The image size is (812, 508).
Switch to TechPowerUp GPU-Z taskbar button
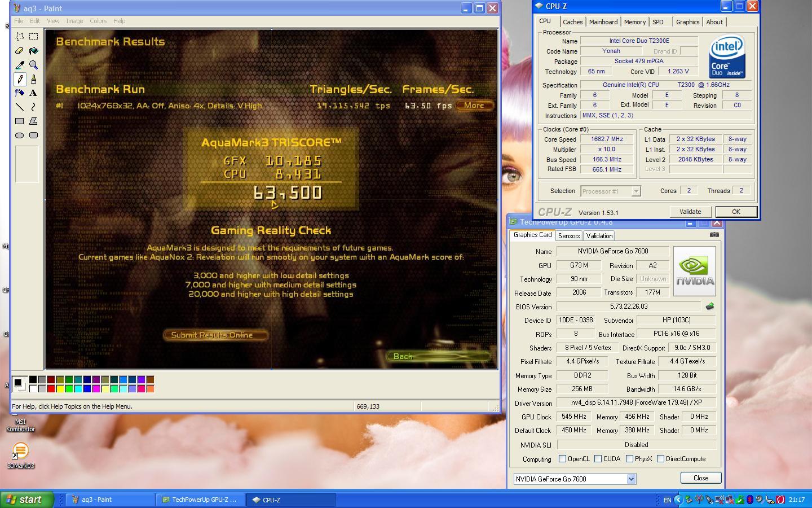tap(200, 500)
